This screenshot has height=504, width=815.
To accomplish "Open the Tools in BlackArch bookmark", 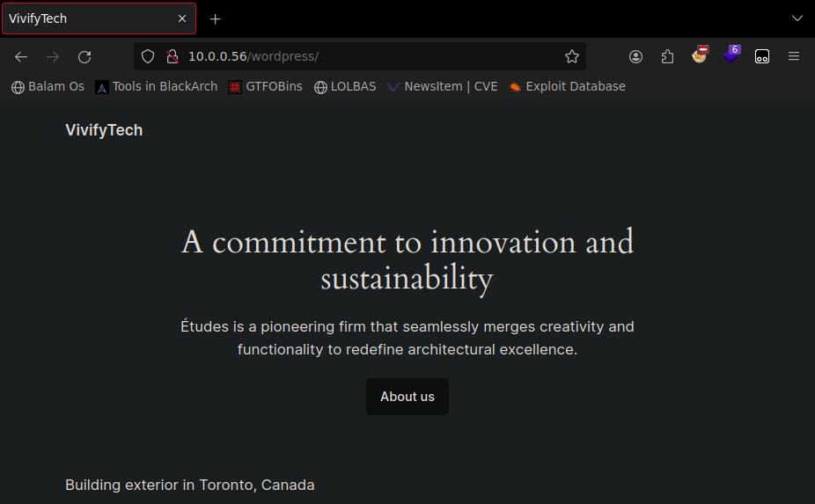I will pos(157,86).
